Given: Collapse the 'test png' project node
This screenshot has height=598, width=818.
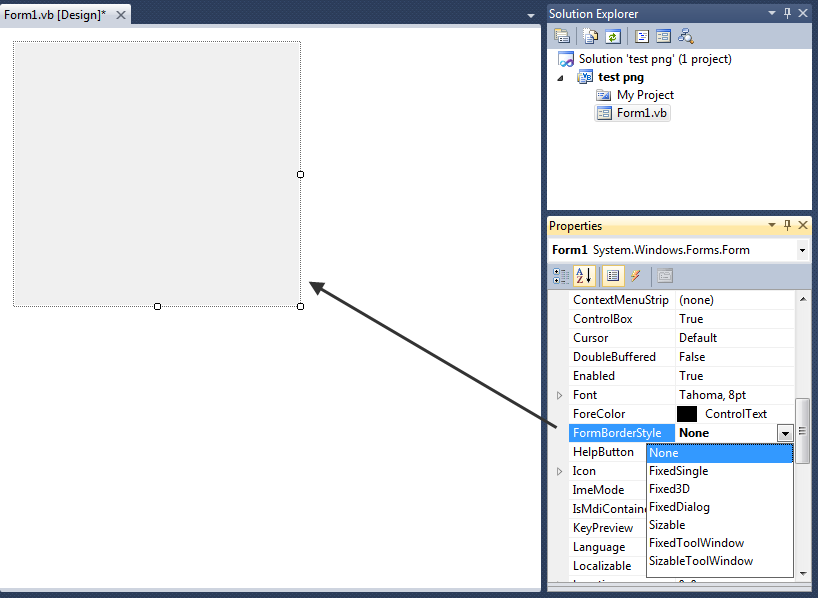Looking at the screenshot, I should click(560, 78).
